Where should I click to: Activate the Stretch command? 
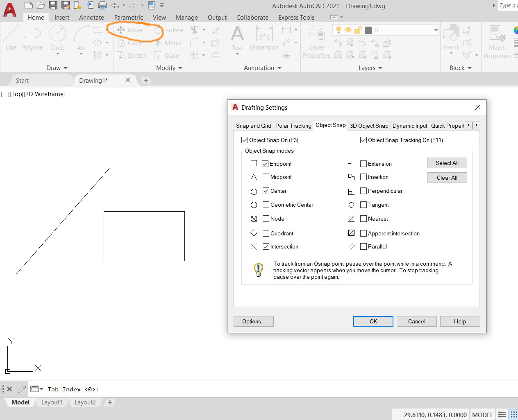pyautogui.click(x=132, y=55)
